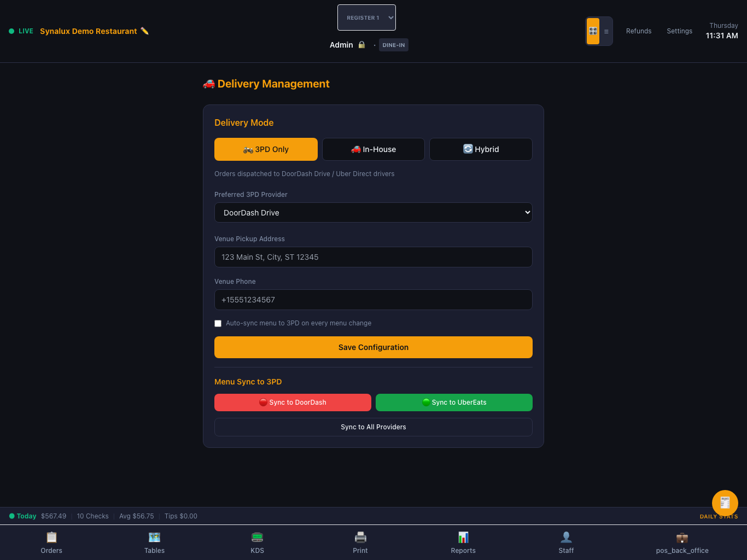Open Refunds page
747x560 pixels.
[x=639, y=31]
